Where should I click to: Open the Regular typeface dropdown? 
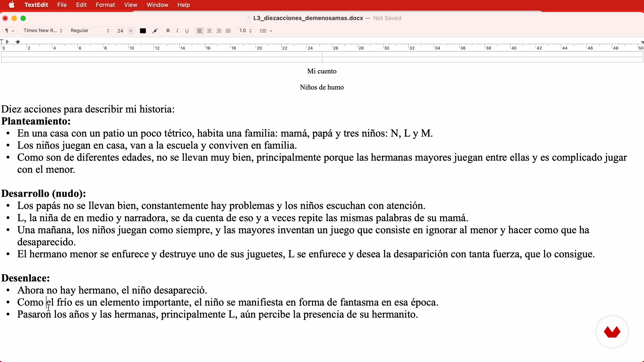[x=90, y=31]
